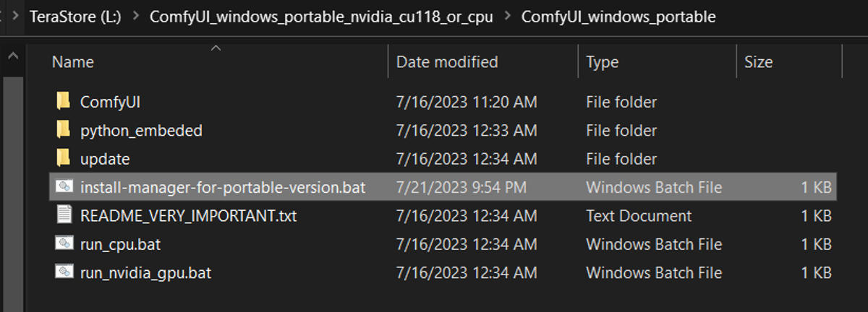Screen dimensions: 868x312
Task: Navigate to TeraStore (L:) in address bar
Action: click(75, 17)
